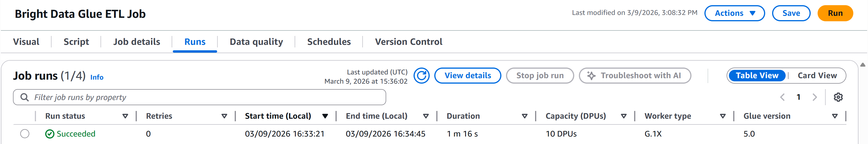Open table preferences gear icon
The height and width of the screenshot is (144, 868).
[838, 97]
